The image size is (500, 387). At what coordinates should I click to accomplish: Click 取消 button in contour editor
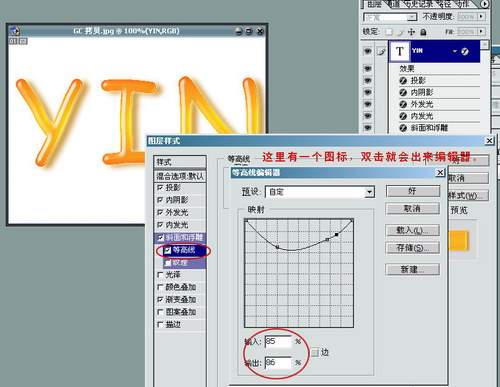click(x=413, y=209)
